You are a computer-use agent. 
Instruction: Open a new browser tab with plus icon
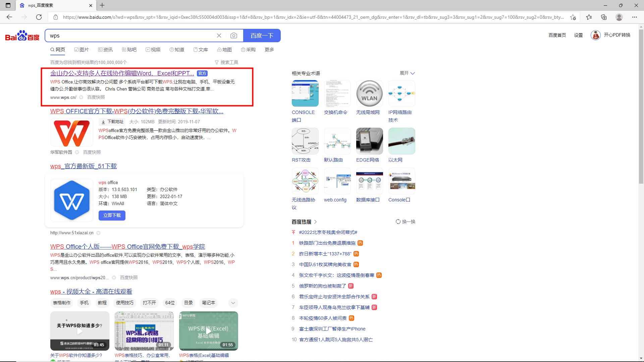(102, 5)
